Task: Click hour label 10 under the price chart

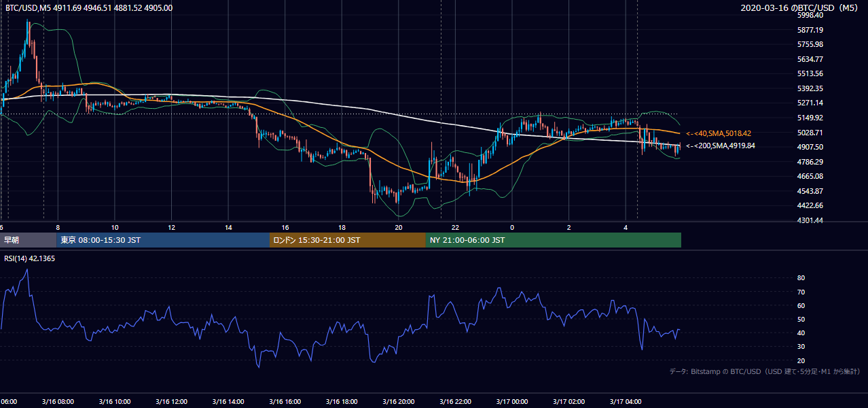Action: (115, 227)
